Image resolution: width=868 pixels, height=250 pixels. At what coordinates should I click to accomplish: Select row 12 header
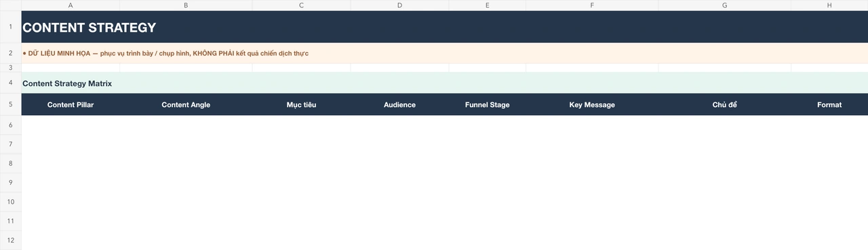click(11, 240)
